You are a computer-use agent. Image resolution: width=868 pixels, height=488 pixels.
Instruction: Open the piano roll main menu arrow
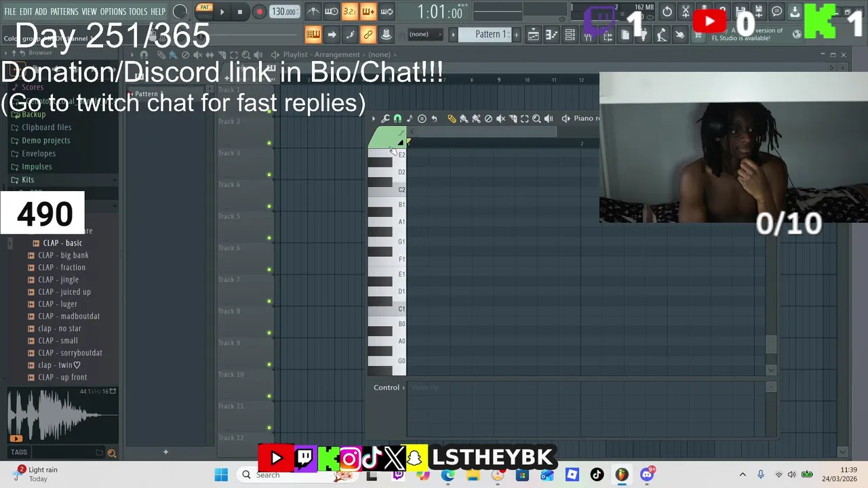[x=373, y=119]
